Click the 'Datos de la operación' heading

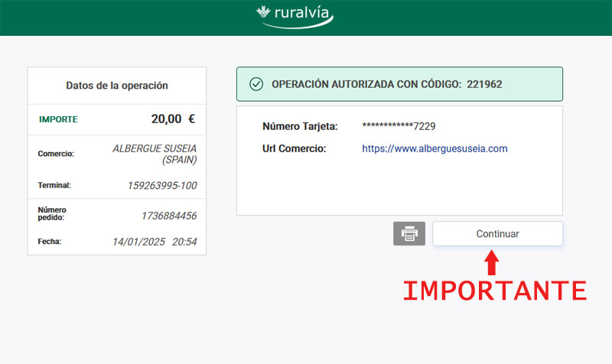pyautogui.click(x=117, y=86)
